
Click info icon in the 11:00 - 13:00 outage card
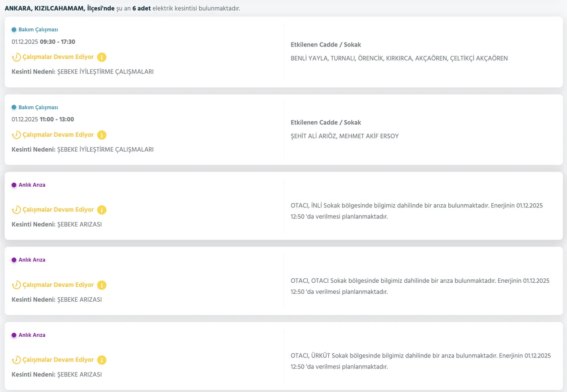click(101, 135)
